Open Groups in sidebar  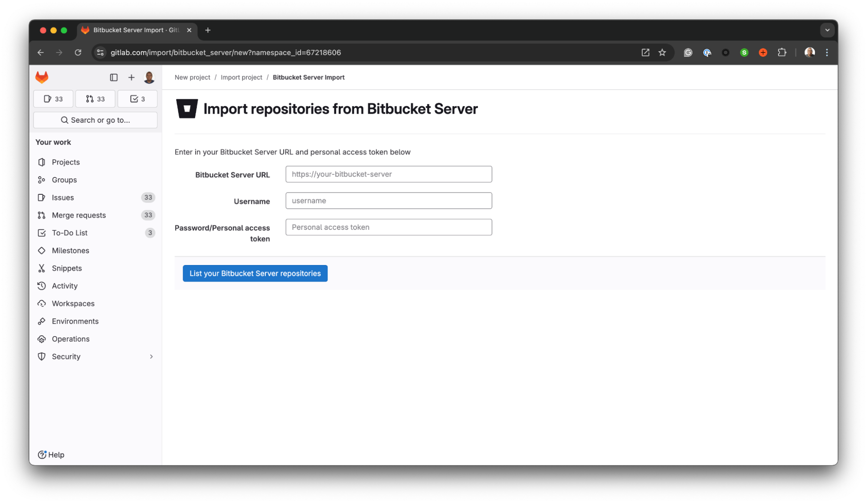tap(95, 180)
